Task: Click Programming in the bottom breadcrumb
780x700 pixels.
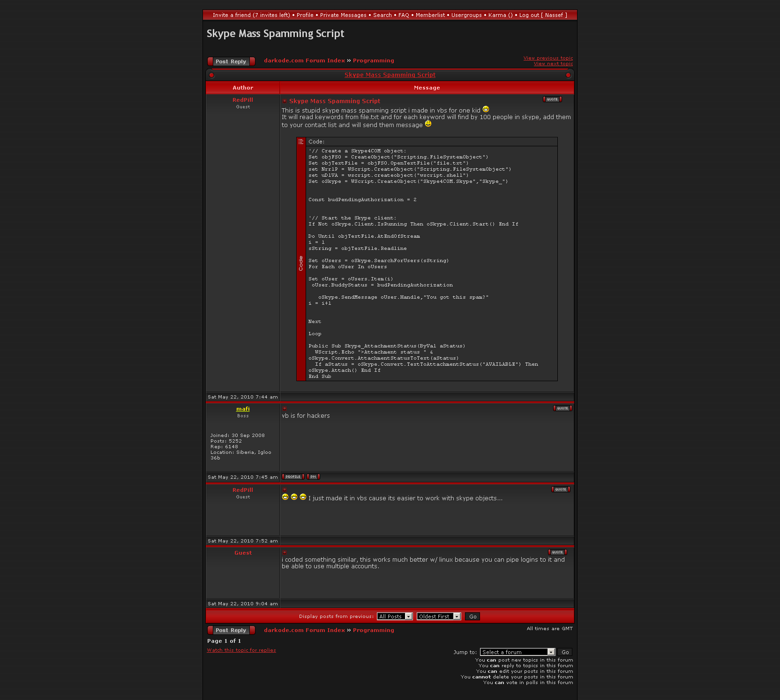Action: pyautogui.click(x=373, y=630)
